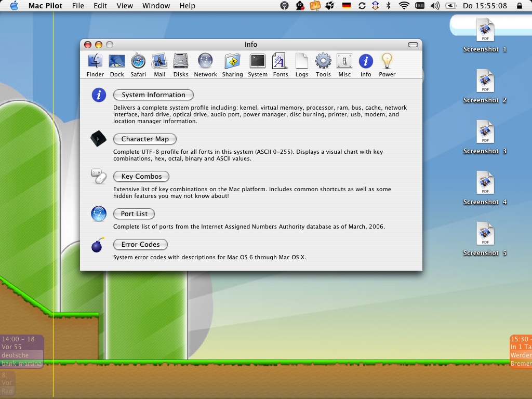Open the German flag input menu
Screen dimensions: 532x399
[x=347, y=6]
